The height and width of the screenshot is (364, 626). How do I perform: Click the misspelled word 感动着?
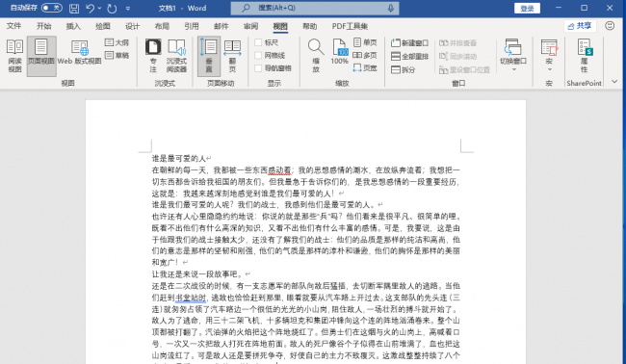(x=279, y=170)
